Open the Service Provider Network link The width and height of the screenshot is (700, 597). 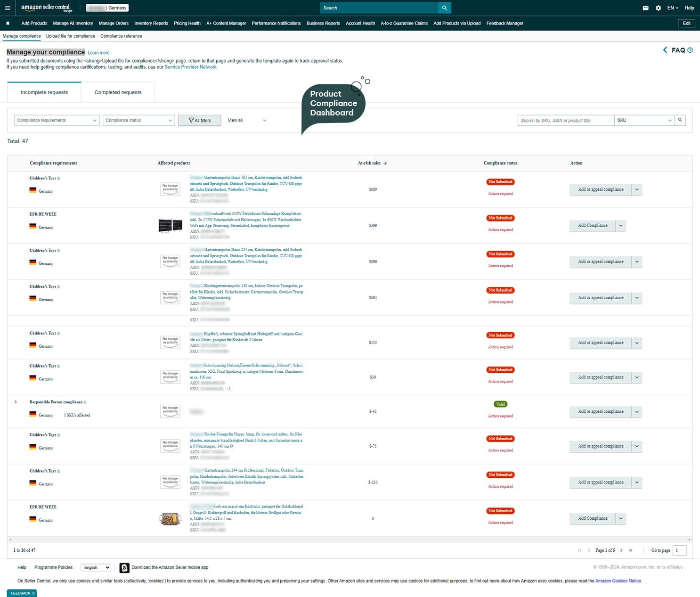(190, 67)
